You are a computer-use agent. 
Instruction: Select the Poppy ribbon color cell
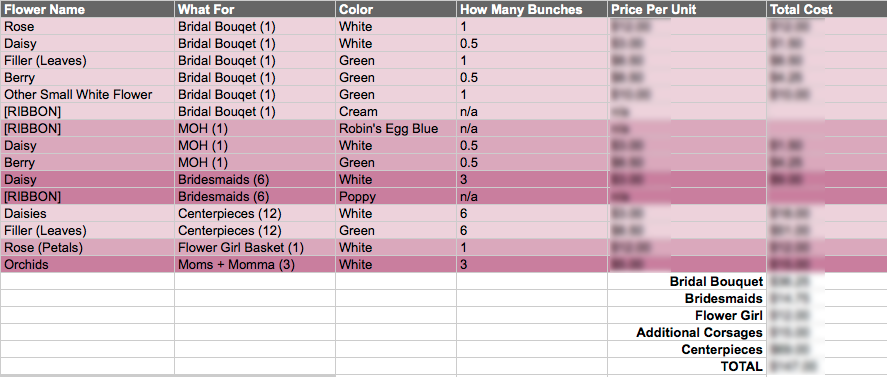tap(395, 196)
